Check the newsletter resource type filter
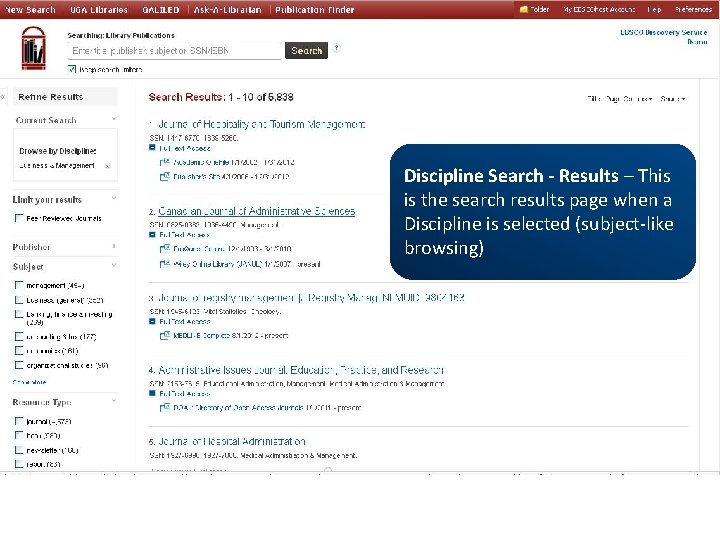720x540 pixels. click(19, 450)
